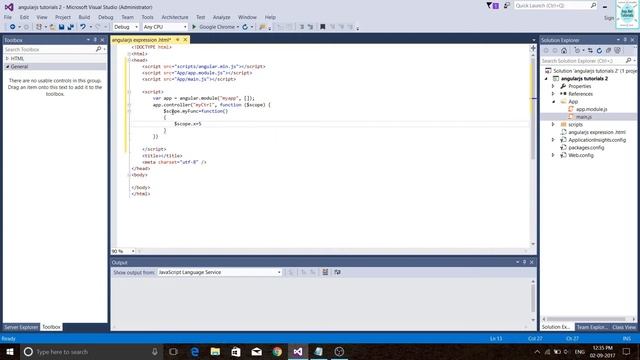The width and height of the screenshot is (640, 360).
Task: Click Home icon in Solution Explorer
Action: tap(564, 51)
